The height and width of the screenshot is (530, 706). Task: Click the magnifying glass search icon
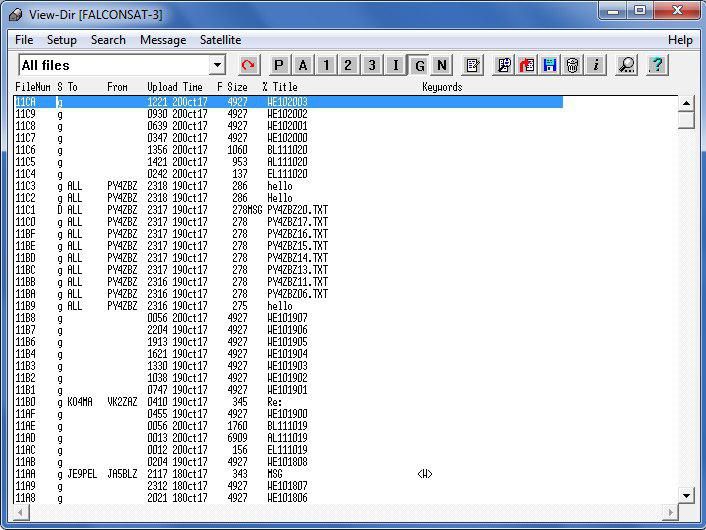[x=626, y=65]
